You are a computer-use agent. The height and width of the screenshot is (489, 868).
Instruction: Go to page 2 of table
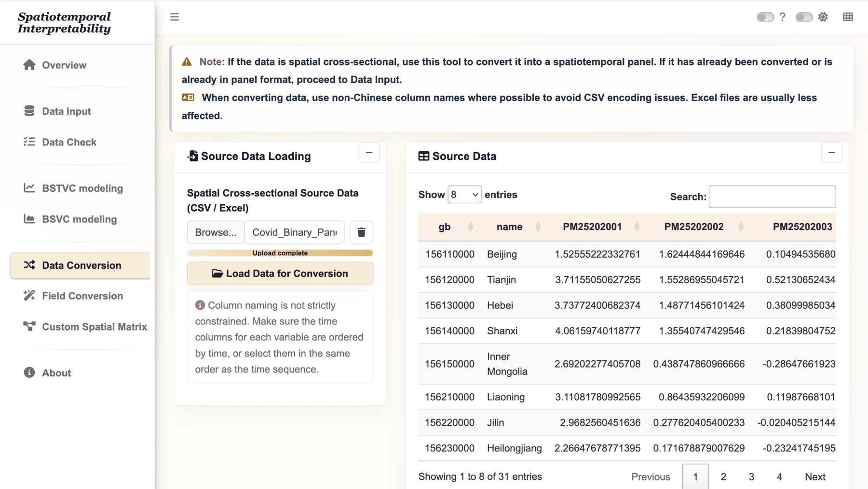[723, 476]
